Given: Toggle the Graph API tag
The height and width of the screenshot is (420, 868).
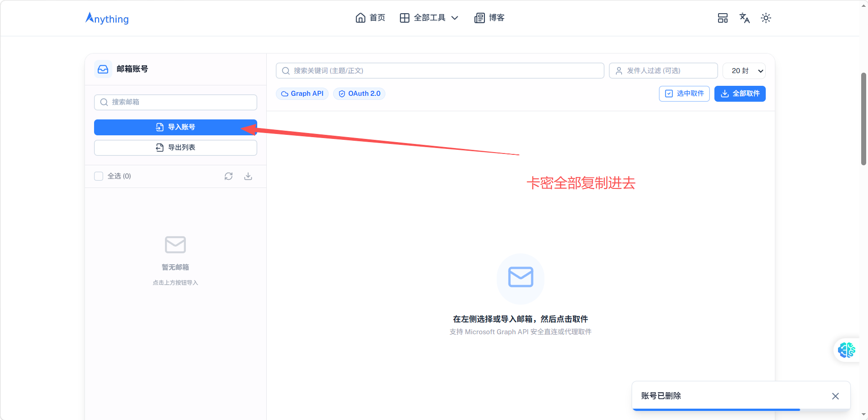Looking at the screenshot, I should [x=302, y=94].
